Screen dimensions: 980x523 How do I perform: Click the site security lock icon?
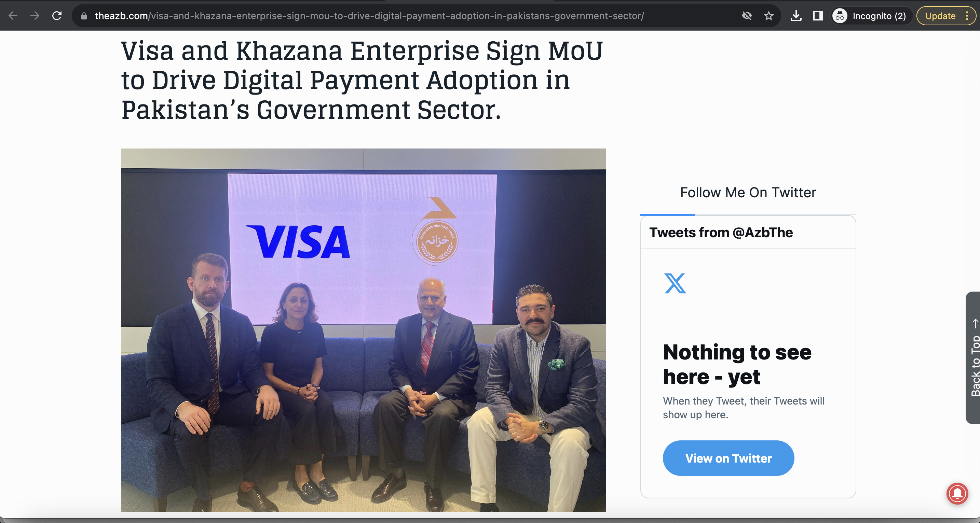coord(84,16)
